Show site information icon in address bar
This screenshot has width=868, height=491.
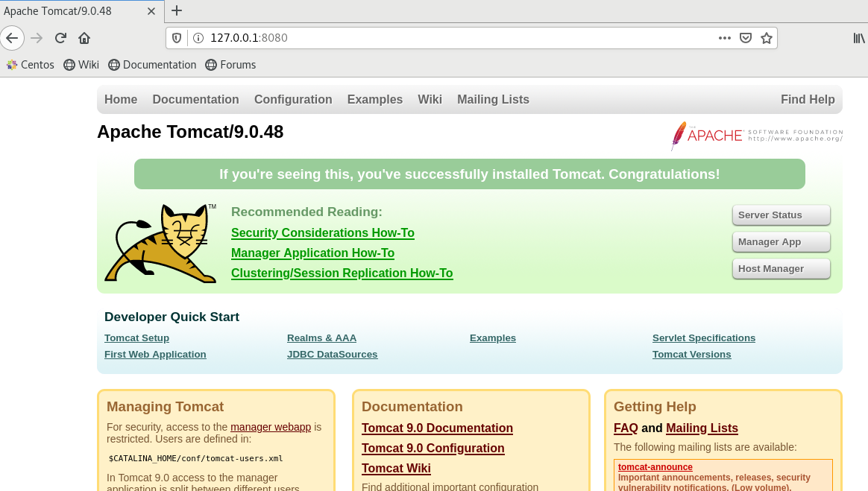[198, 38]
